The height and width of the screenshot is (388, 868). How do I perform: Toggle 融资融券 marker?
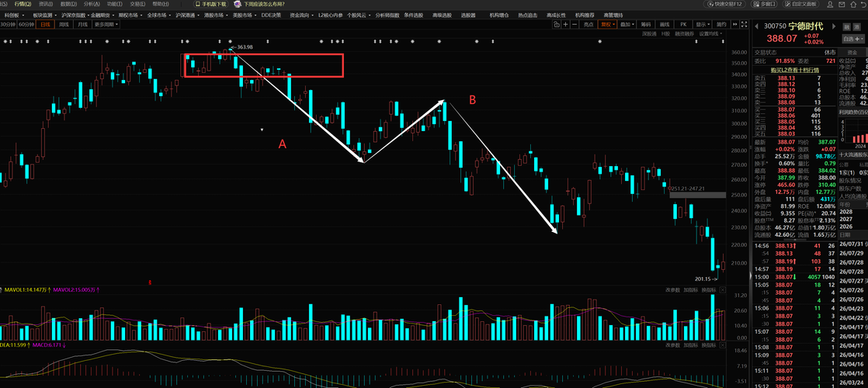pos(685,34)
